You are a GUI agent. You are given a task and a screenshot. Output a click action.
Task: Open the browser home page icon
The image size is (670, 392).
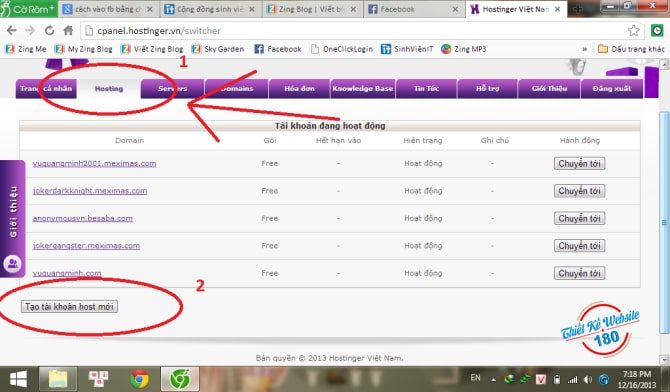68,30
